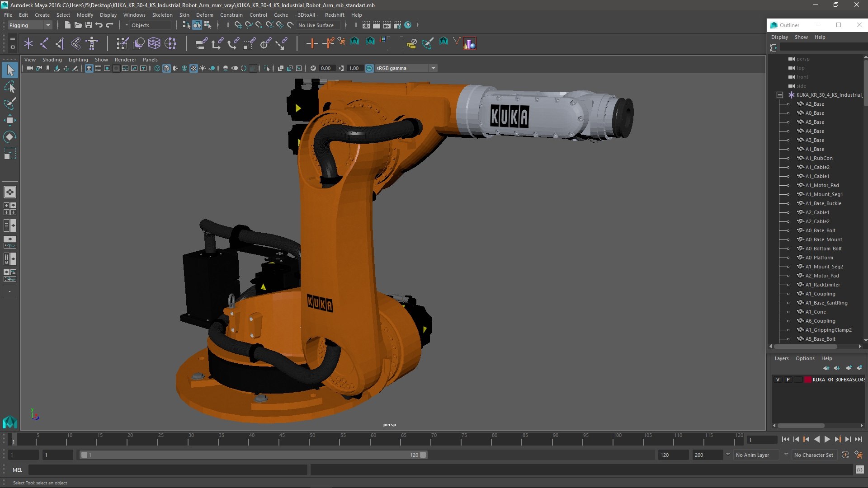Toggle the viewport grid display
The height and width of the screenshot is (488, 868).
pyautogui.click(x=89, y=68)
